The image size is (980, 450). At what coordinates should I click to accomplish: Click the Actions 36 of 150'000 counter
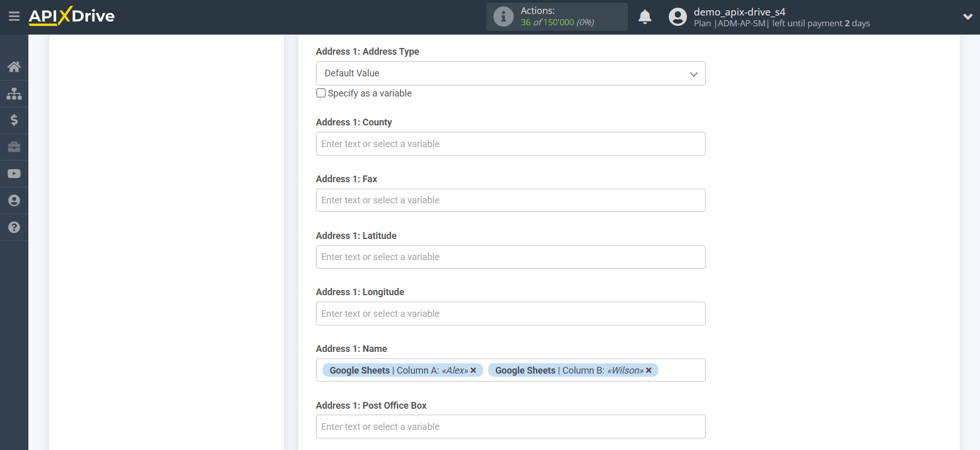(x=557, y=17)
